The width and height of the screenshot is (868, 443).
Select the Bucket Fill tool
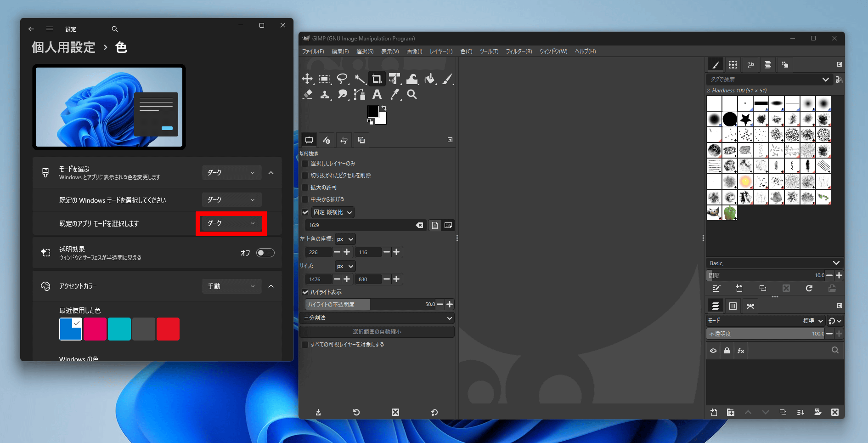coord(429,79)
